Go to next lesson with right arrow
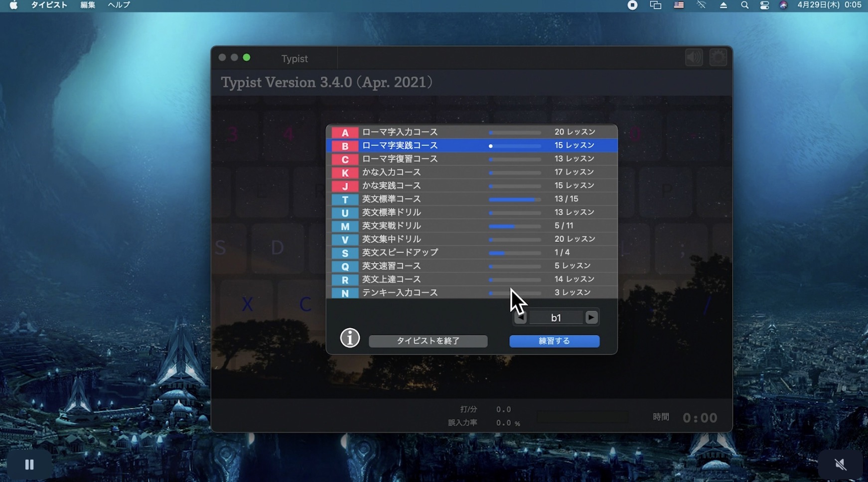 (x=591, y=318)
